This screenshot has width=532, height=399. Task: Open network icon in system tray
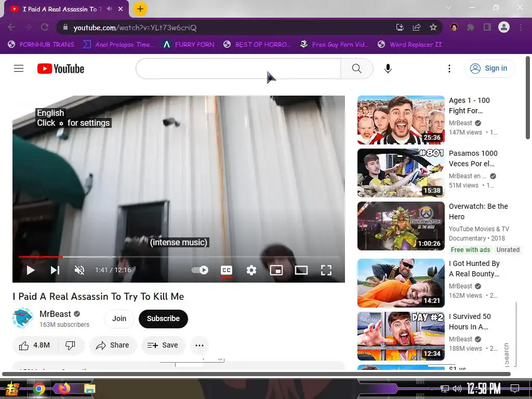tap(445, 389)
